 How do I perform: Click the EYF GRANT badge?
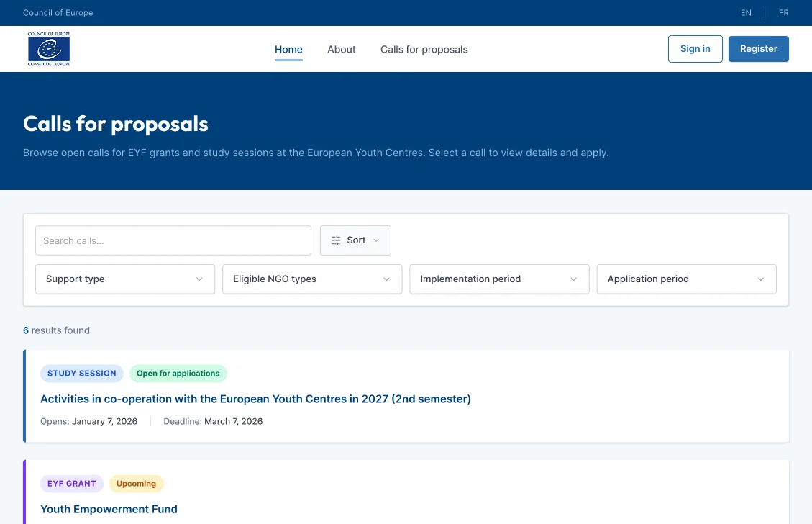tap(71, 484)
